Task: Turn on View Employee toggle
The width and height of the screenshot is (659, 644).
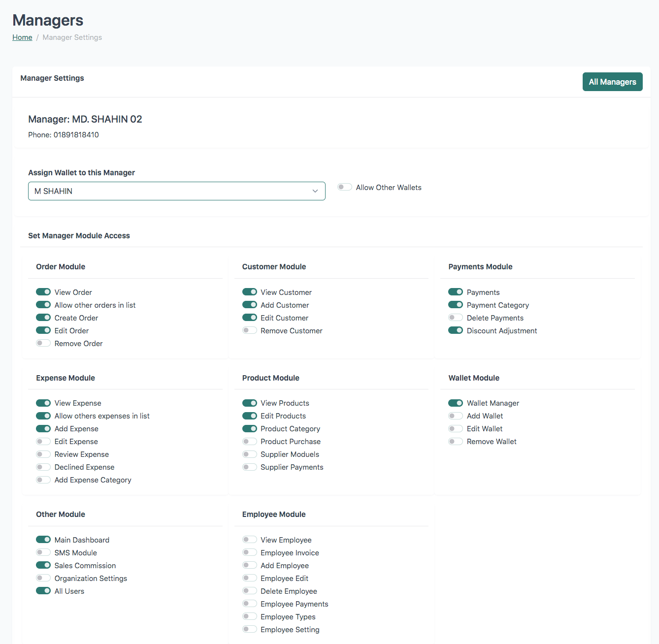Action: [250, 540]
